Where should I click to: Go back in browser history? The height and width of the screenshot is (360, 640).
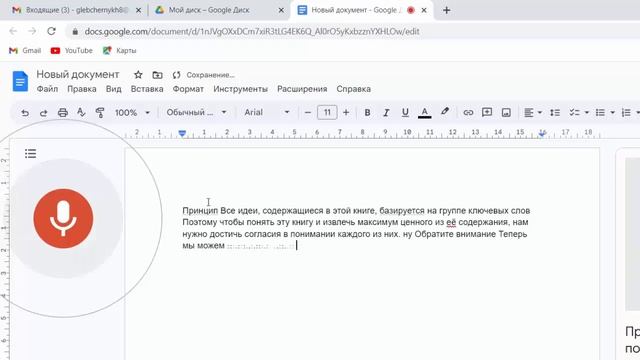13,31
